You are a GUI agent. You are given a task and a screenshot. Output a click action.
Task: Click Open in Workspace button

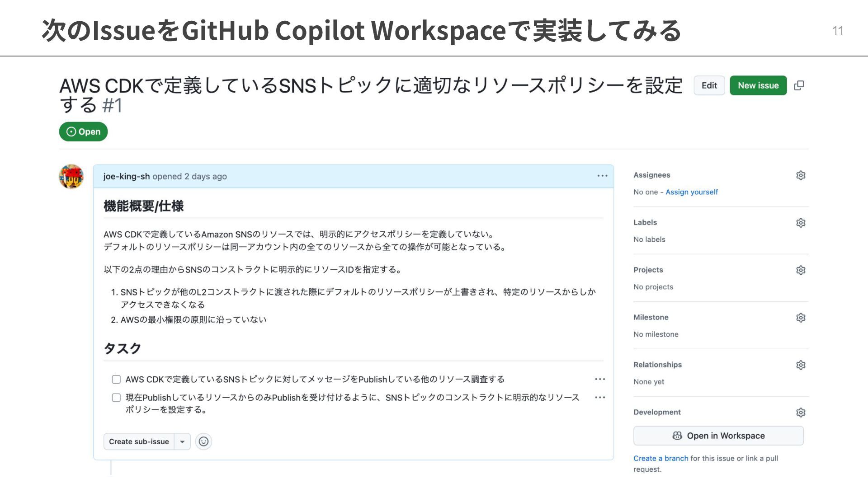[718, 436]
